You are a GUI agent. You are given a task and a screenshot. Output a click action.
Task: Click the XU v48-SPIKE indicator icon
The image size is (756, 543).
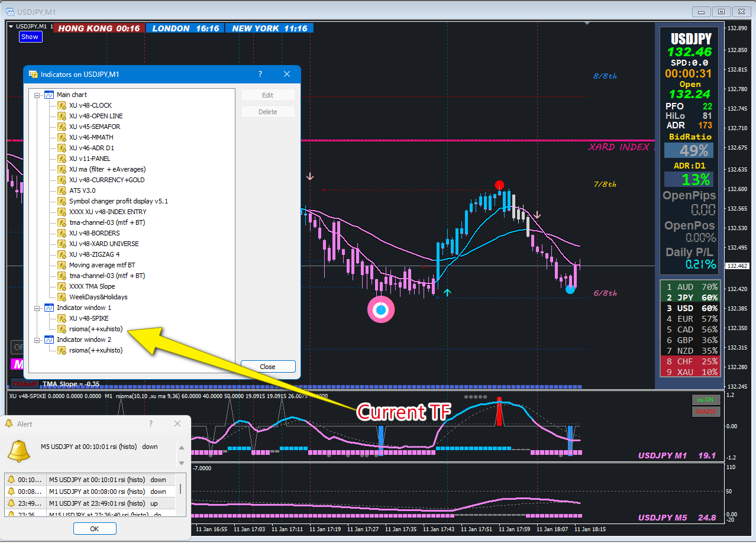(x=61, y=318)
